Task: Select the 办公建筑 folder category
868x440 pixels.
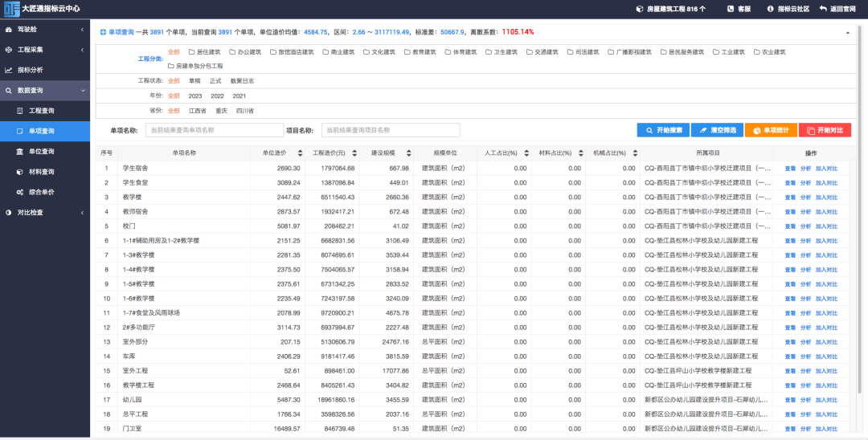Action: click(x=245, y=52)
